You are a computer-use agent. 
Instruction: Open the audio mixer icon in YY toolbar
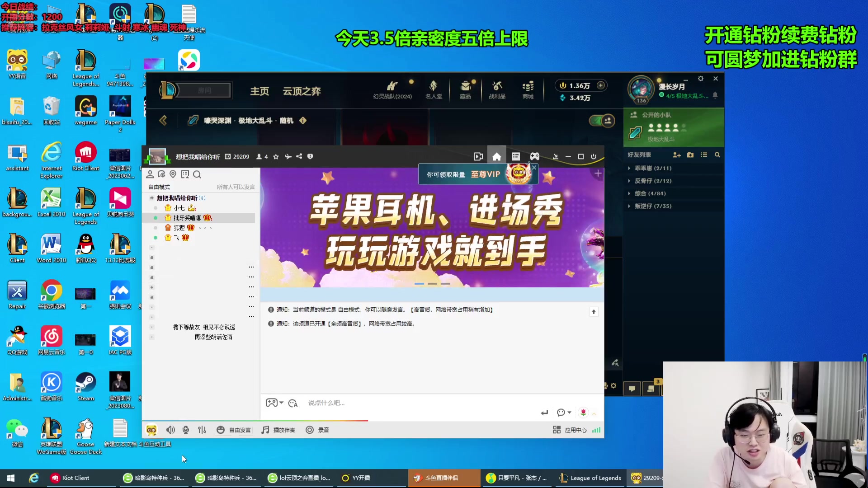point(202,430)
